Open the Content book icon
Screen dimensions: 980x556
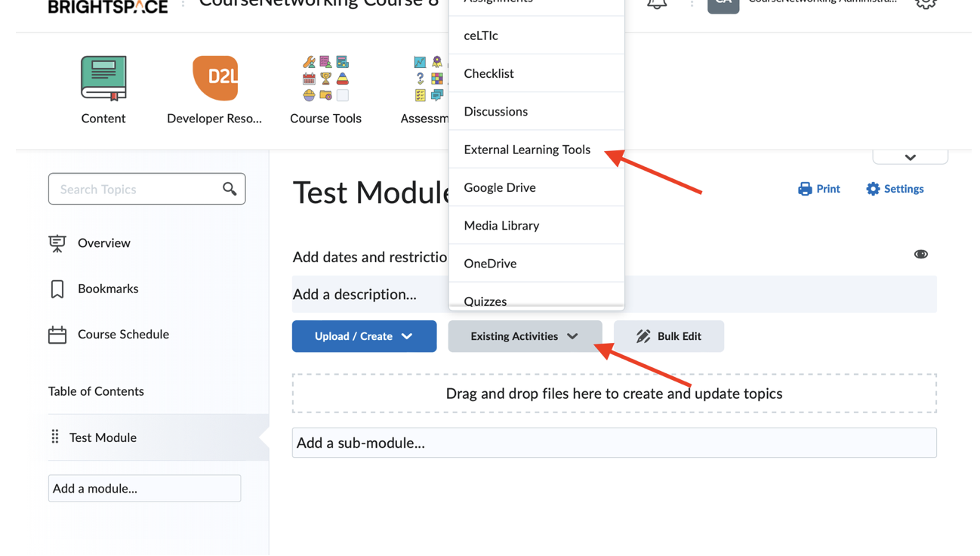click(x=103, y=79)
